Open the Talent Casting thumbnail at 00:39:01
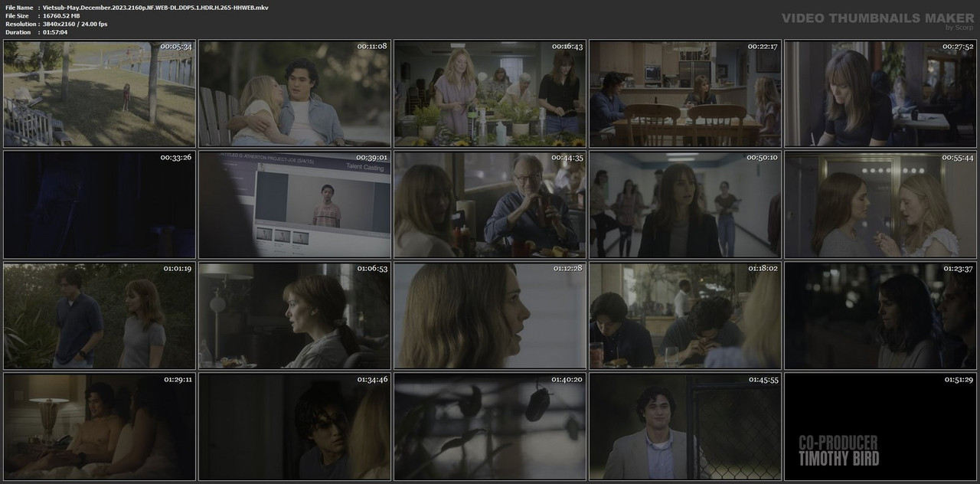This screenshot has width=980, height=484. coord(295,204)
